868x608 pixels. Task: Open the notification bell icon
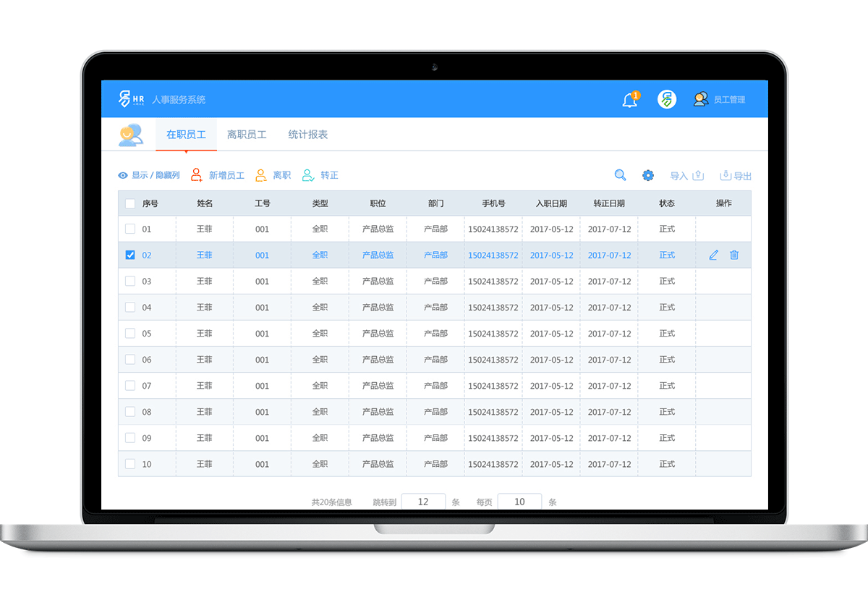point(630,100)
